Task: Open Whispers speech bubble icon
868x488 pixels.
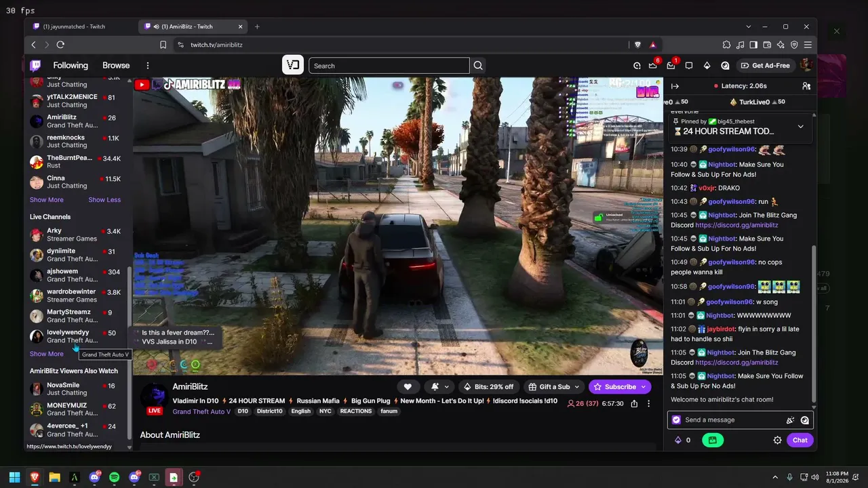Action: click(x=688, y=66)
